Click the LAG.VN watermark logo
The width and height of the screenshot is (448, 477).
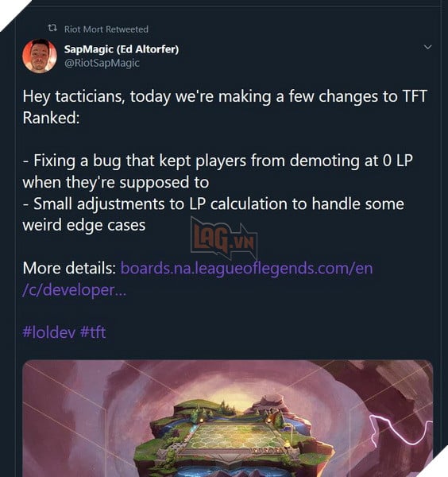[x=224, y=238]
